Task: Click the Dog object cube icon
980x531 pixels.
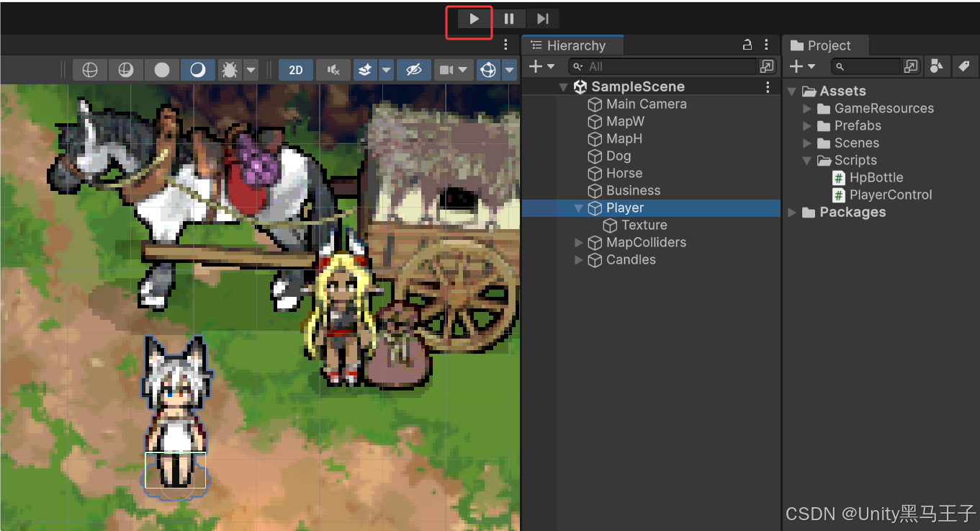Action: pyautogui.click(x=595, y=156)
